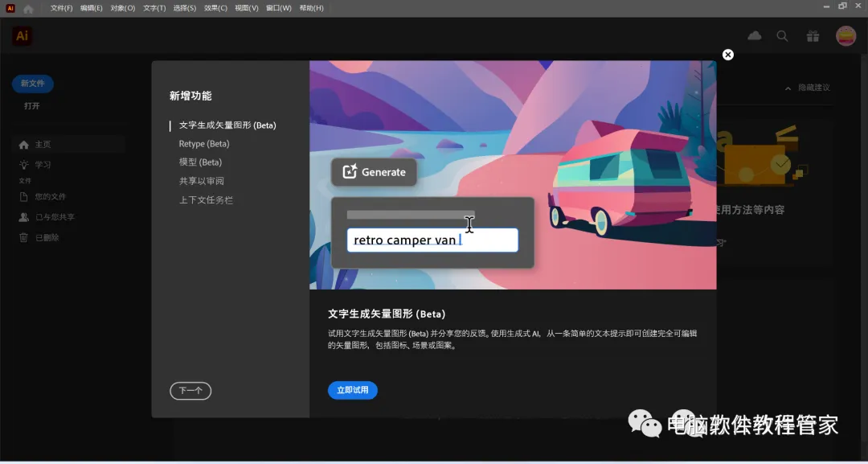Viewport: 868px width, 464px height.
Task: Click the Generate button in the preview
Action: point(375,172)
